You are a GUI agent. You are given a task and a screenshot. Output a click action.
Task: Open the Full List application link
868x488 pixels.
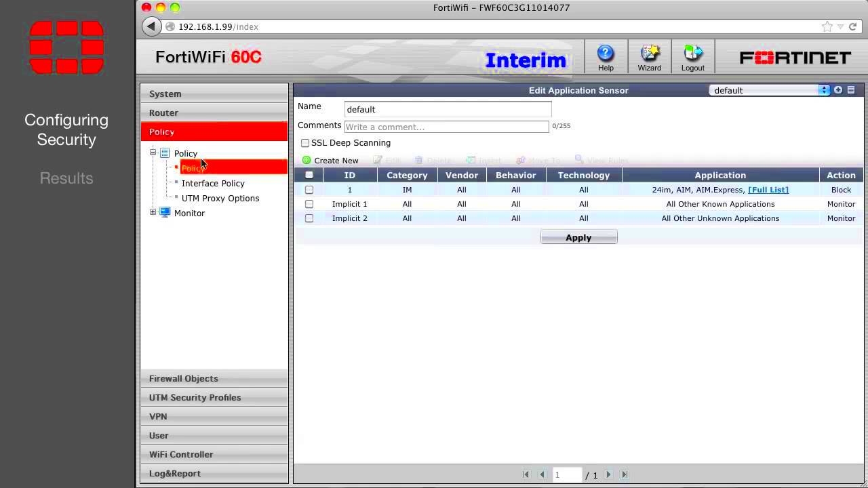[768, 190]
